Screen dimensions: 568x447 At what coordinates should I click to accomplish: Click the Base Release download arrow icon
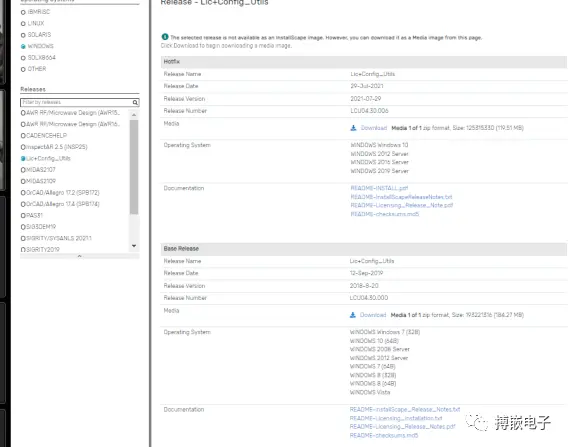click(353, 315)
